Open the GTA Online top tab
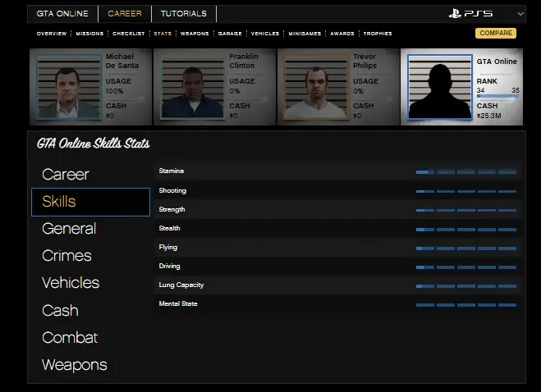 tap(62, 14)
